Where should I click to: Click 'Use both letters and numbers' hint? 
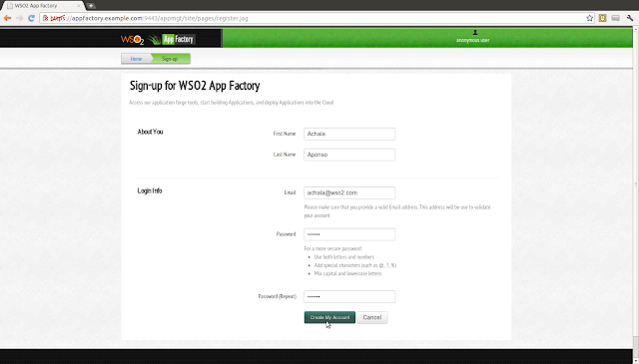pos(344,257)
